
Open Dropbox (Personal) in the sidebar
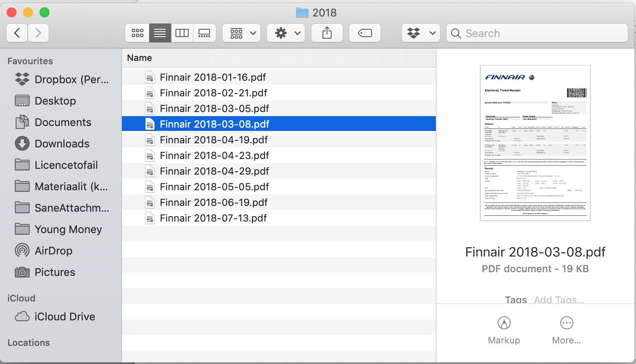coord(62,79)
